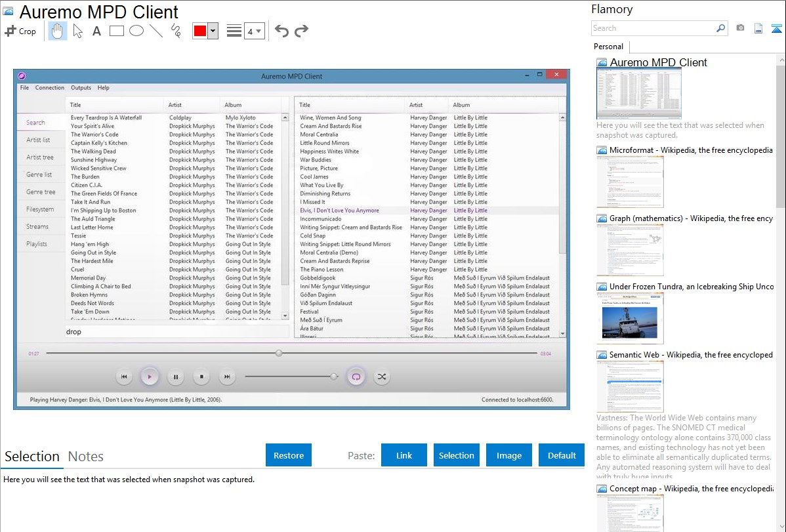Open the color picker dropdown arrow
This screenshot has height=532, width=786.
[213, 31]
